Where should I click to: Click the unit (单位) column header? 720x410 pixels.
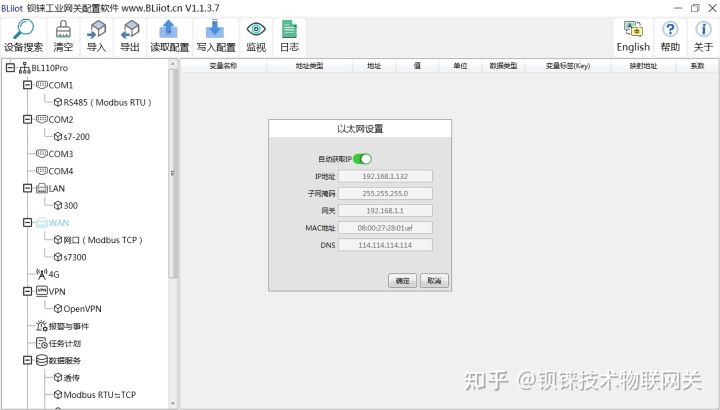pyautogui.click(x=460, y=66)
